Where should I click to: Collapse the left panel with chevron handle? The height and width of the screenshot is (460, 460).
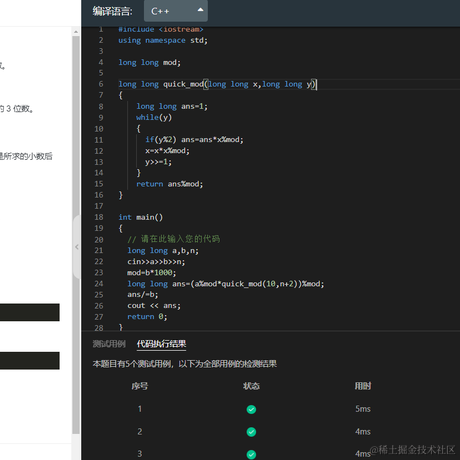(x=77, y=247)
